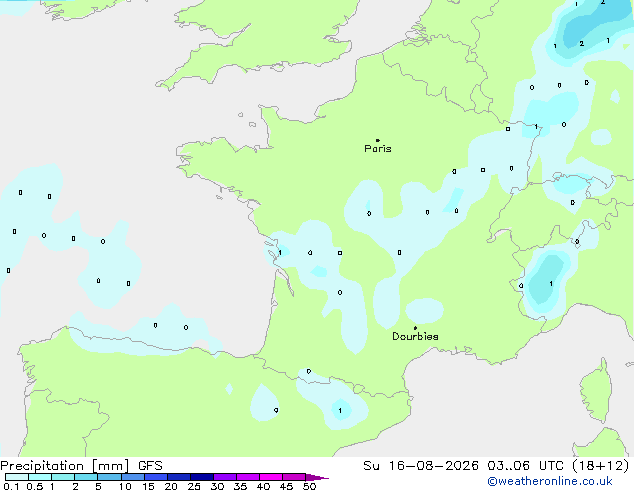Click the 'Precipitation [mm]' title text

65,466
